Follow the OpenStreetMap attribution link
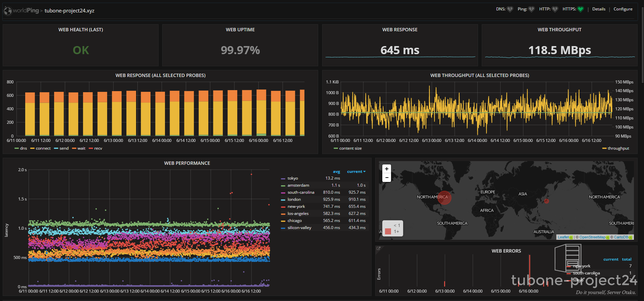The width and height of the screenshot is (644, 301). tap(592, 237)
